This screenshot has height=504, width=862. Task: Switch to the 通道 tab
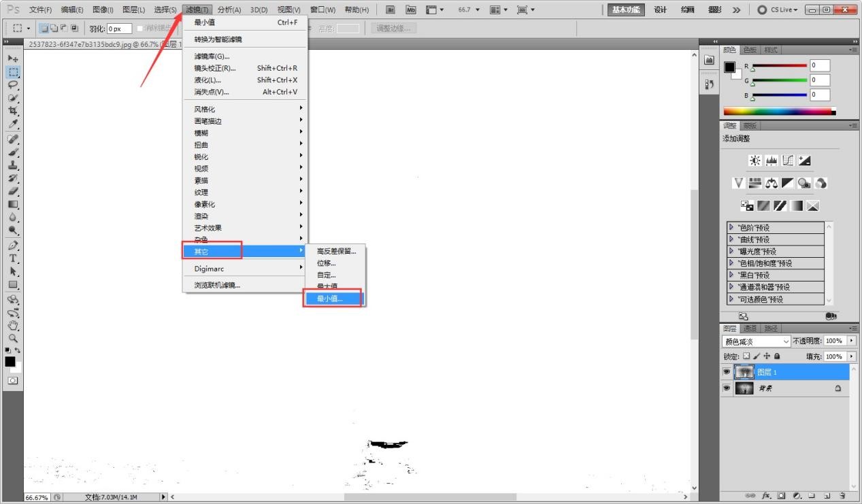(750, 329)
